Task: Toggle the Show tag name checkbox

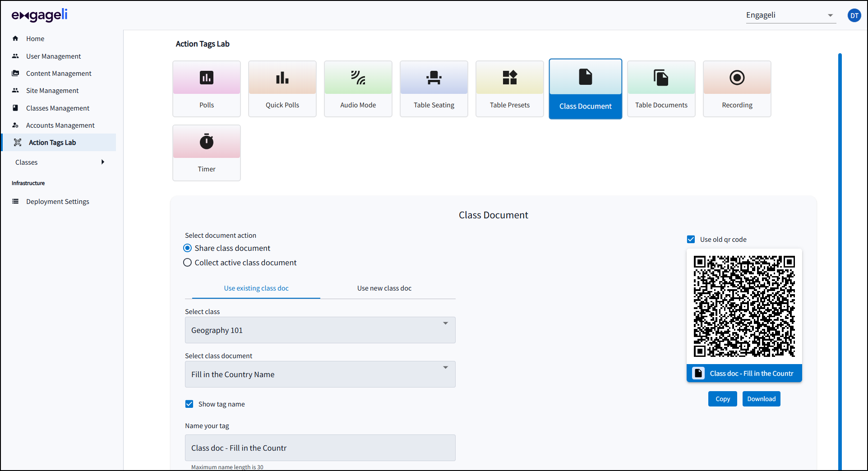Action: click(189, 404)
